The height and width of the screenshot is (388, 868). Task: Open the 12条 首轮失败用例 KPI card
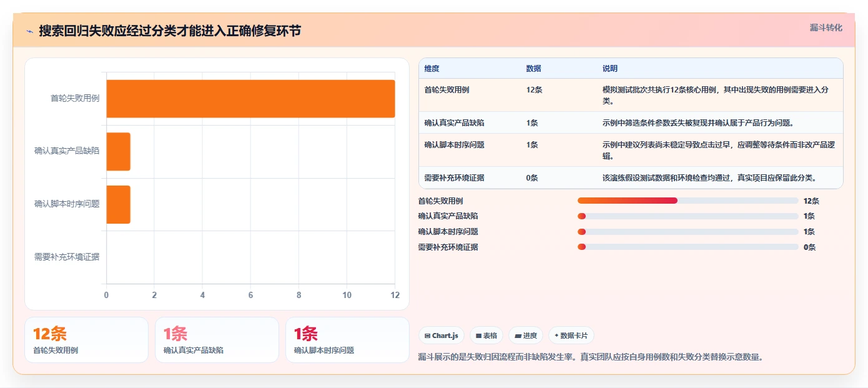click(x=86, y=340)
